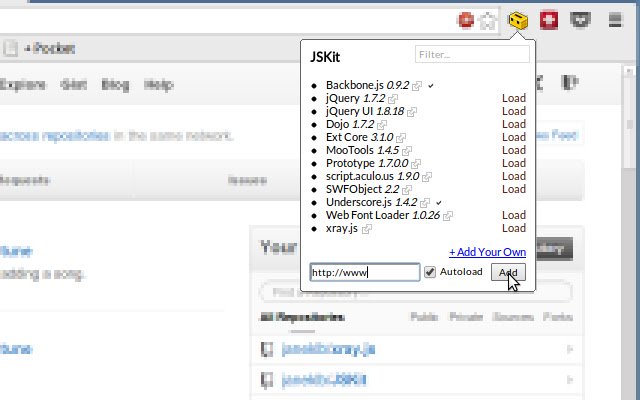Viewport: 640px width, 400px height.
Task: Open the browser hamburger menu
Action: point(615,20)
